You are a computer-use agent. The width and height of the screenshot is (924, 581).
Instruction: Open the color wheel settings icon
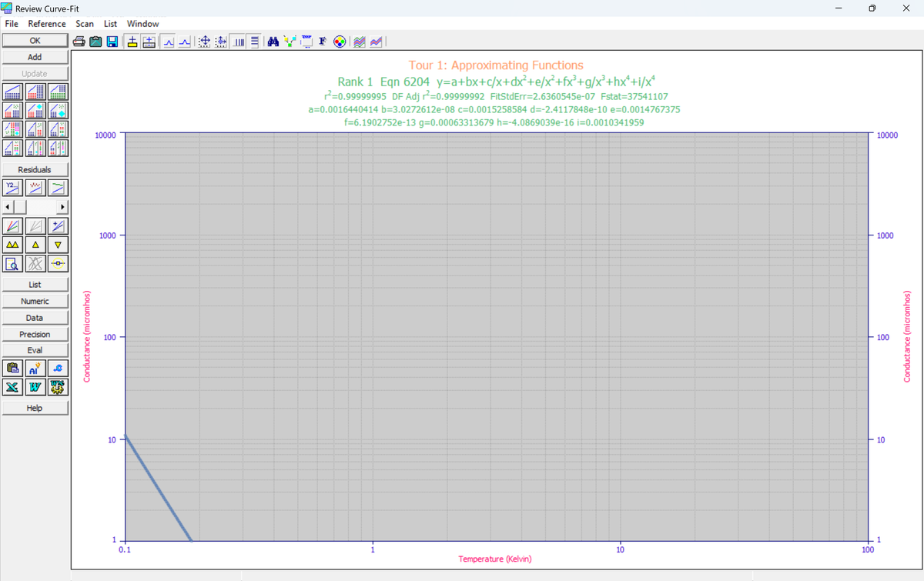pos(340,41)
